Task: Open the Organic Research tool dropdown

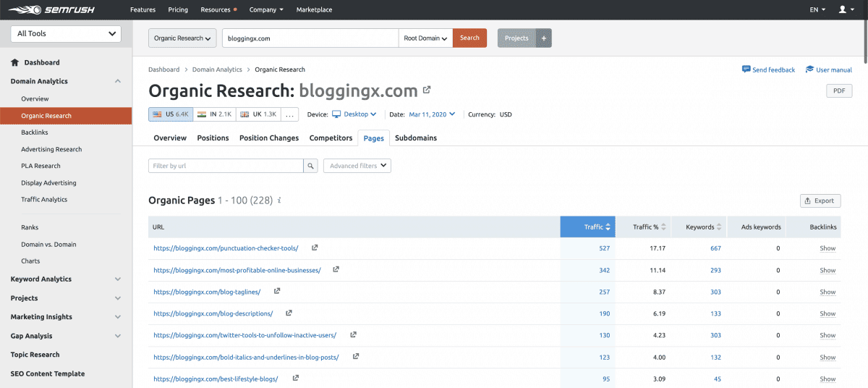Action: coord(183,38)
